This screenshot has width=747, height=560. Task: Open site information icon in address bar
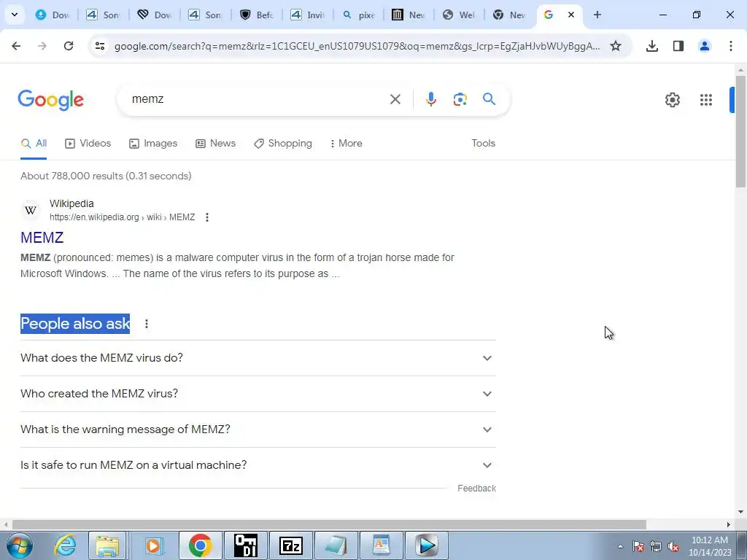click(x=100, y=46)
